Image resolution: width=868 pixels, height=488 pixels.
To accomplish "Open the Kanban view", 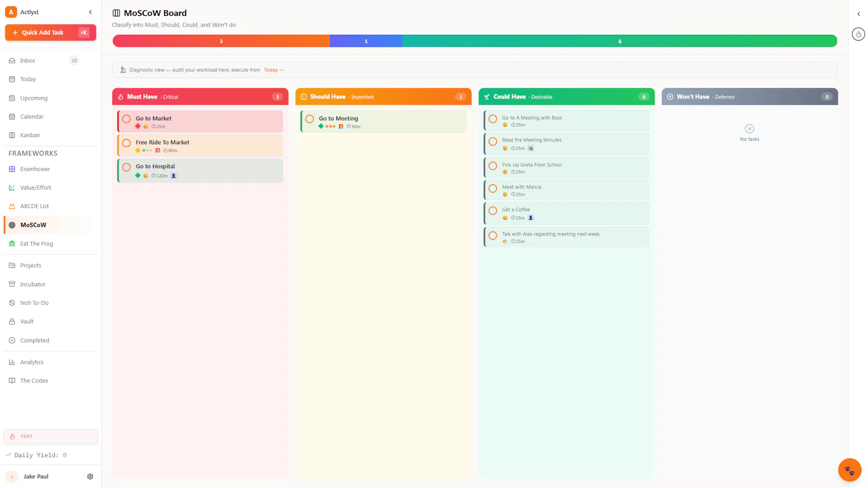I will coord(50,135).
